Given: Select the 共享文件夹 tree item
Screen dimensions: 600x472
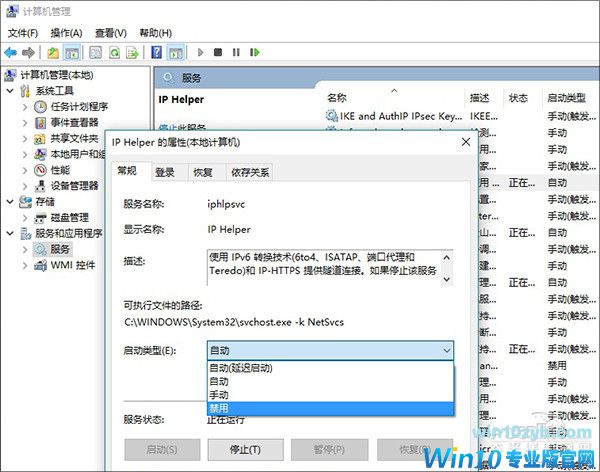Looking at the screenshot, I should point(74,138).
